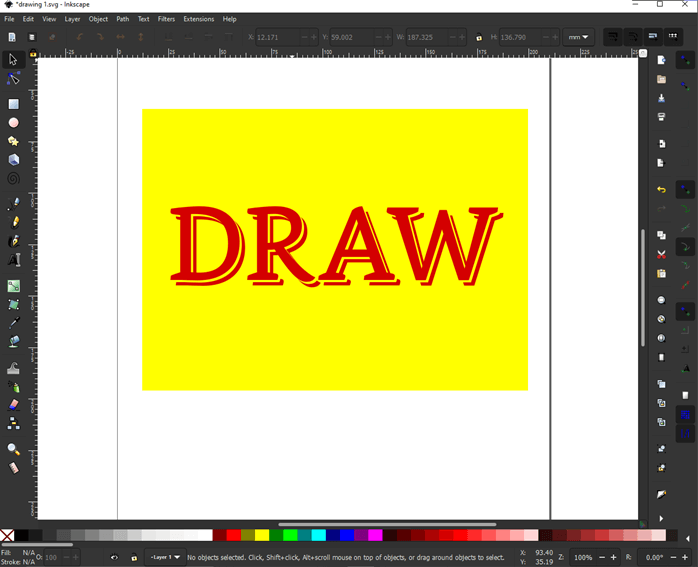Open the Object menu
Viewport: 698px width, 567px height.
[98, 19]
